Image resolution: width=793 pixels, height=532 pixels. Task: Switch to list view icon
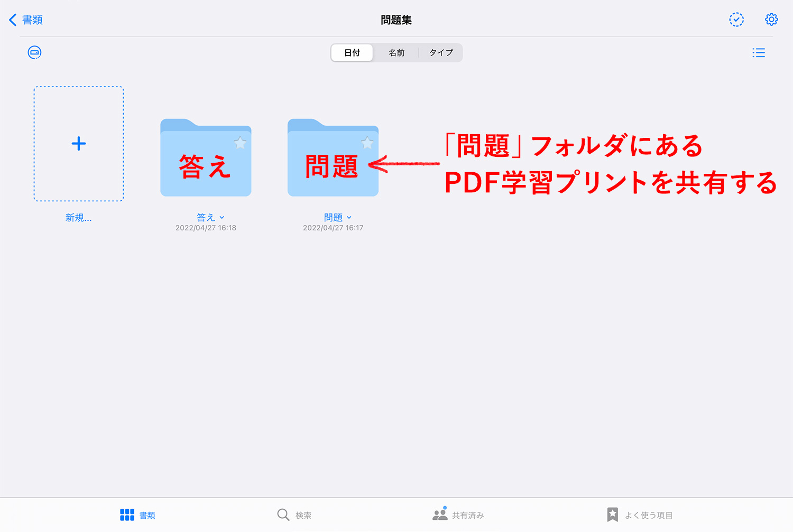pos(759,53)
